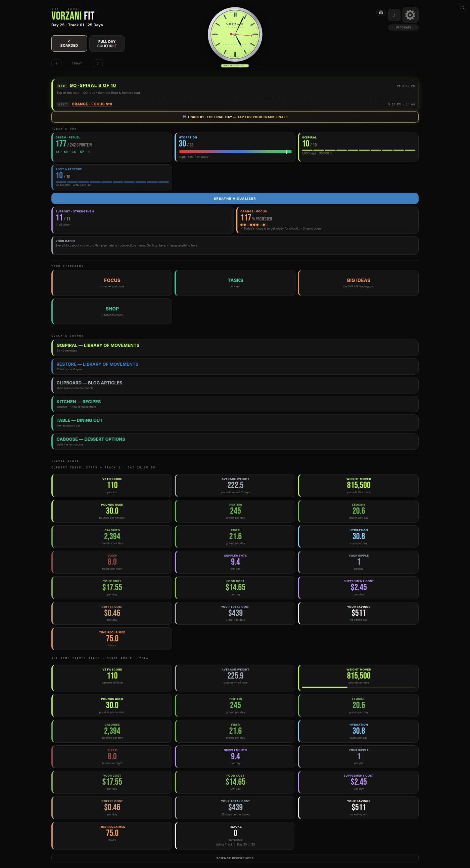Image resolution: width=470 pixels, height=868 pixels.
Task: Open the SHOP itinerary tile
Action: pyautogui.click(x=112, y=312)
